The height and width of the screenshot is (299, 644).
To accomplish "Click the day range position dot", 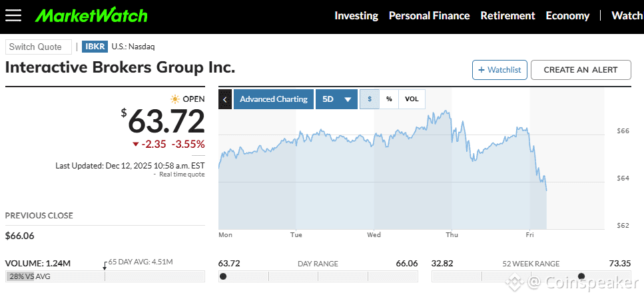I will click(x=223, y=276).
